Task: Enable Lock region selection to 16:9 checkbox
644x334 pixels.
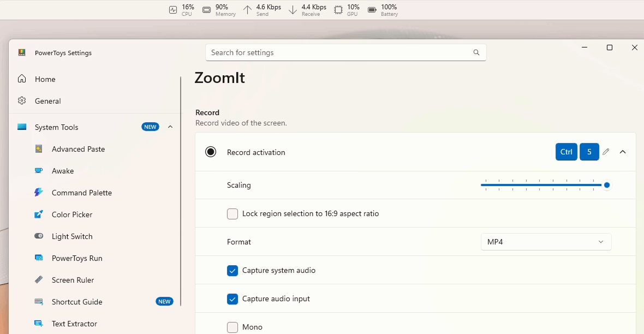Action: tap(232, 213)
